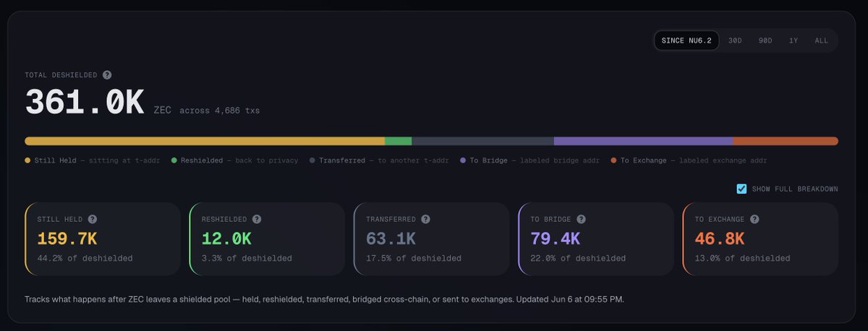868x331 pixels.
Task: Click the 63.1K Transferred value
Action: point(391,238)
